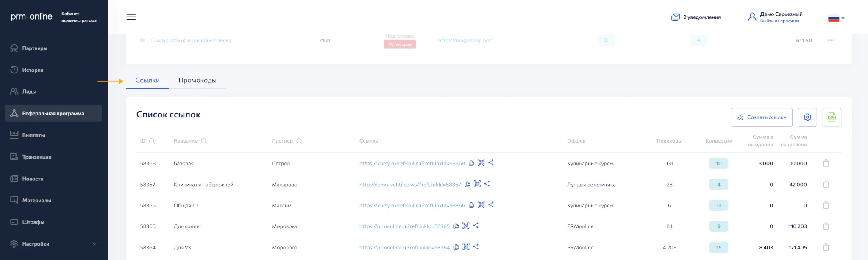Open demo-vet.tilda.ws link of row 58367
This screenshot has width=868, height=260.
click(x=410, y=185)
